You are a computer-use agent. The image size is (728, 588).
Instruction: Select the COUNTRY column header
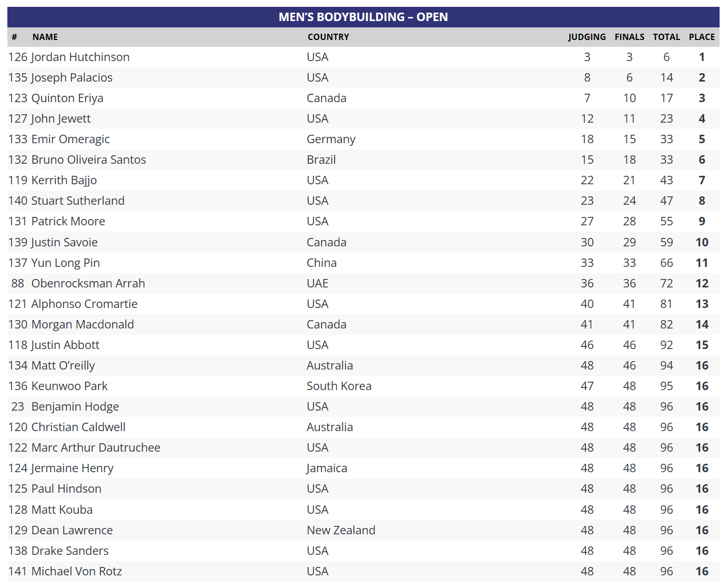point(328,37)
